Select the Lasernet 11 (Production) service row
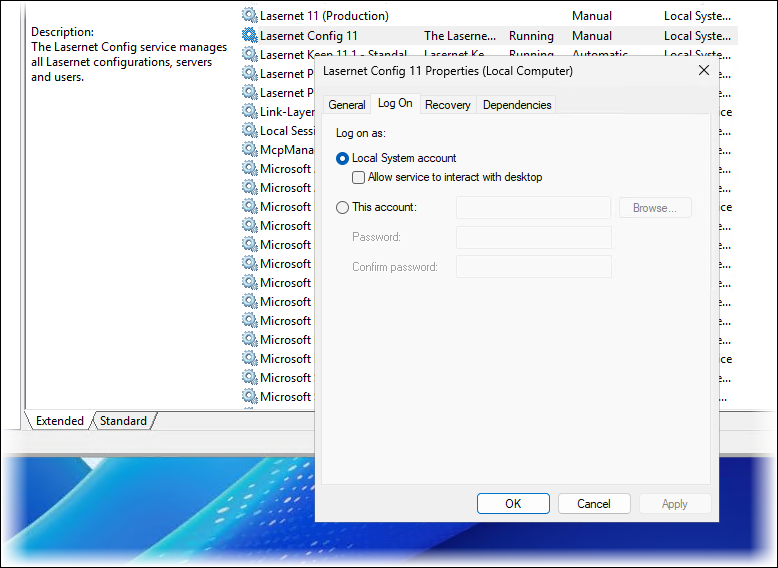This screenshot has width=778, height=568. pyautogui.click(x=489, y=16)
